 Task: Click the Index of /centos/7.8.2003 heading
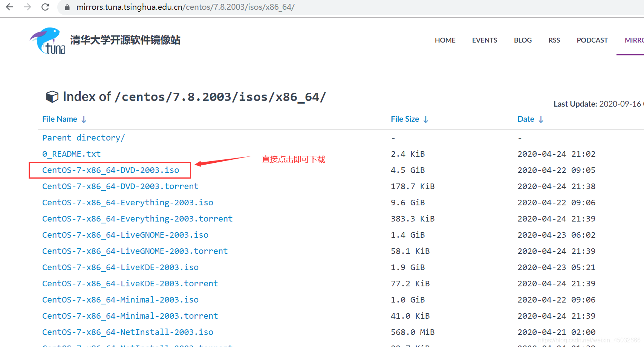coord(194,97)
